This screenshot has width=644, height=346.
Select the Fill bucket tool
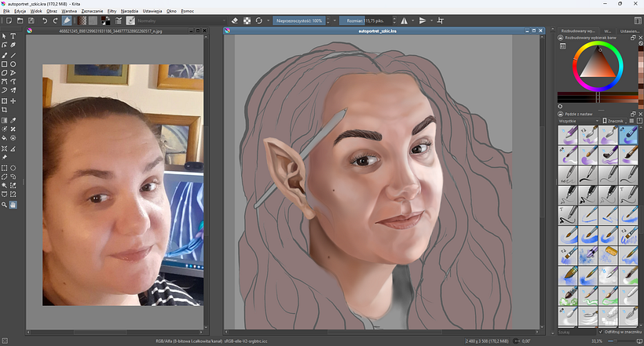pyautogui.click(x=5, y=138)
